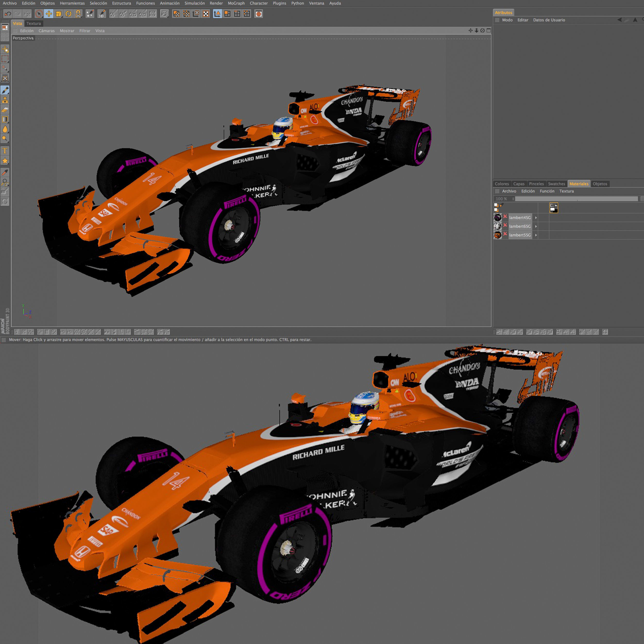Image resolution: width=644 pixels, height=644 pixels.
Task: Open the viewport Cámaras menu
Action: click(x=46, y=31)
